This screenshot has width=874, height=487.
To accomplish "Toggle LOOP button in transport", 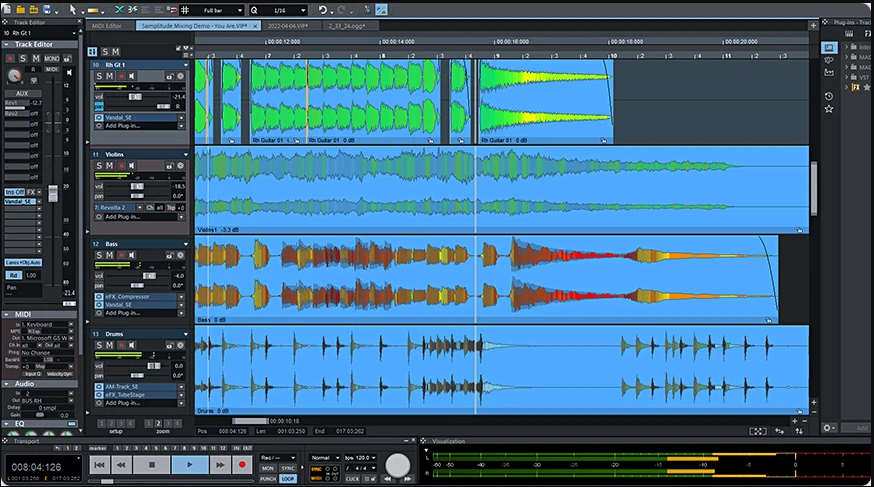I will 288,479.
